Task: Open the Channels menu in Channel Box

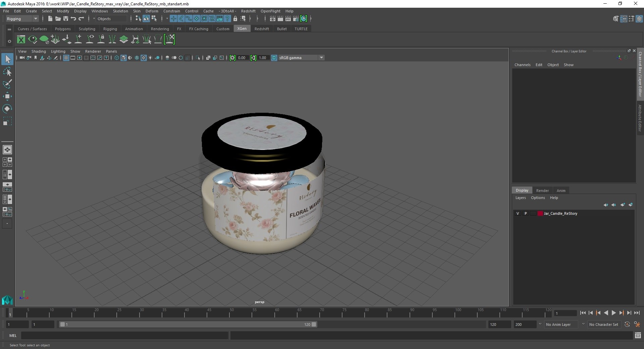Action: click(522, 65)
